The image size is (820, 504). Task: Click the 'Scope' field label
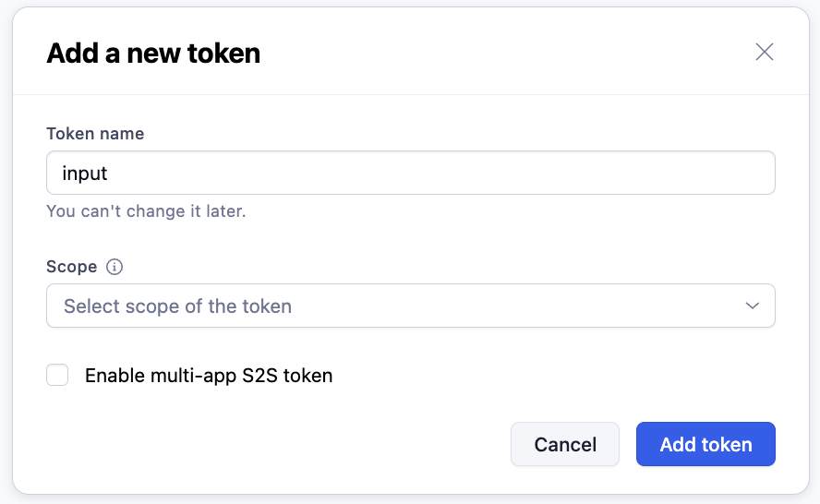click(72, 267)
